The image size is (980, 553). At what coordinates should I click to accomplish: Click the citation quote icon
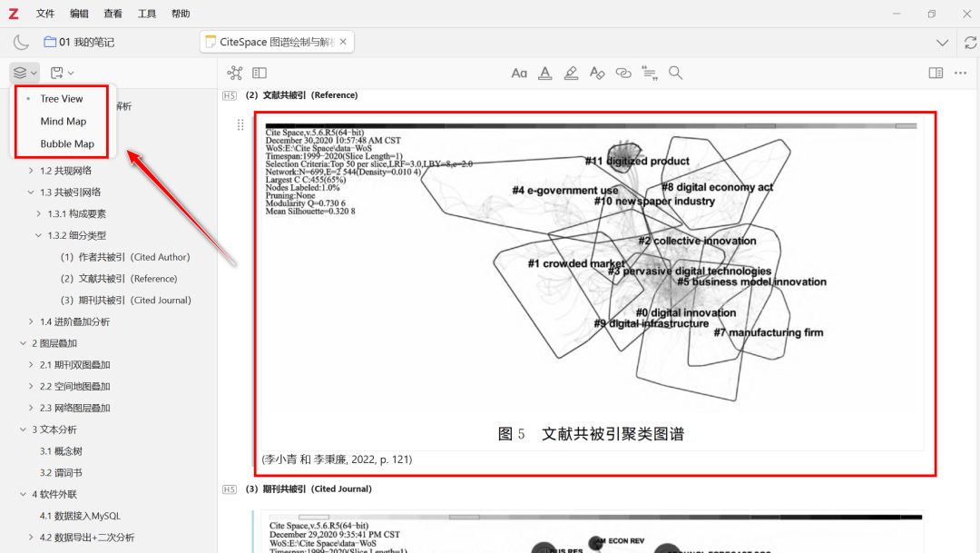click(649, 73)
